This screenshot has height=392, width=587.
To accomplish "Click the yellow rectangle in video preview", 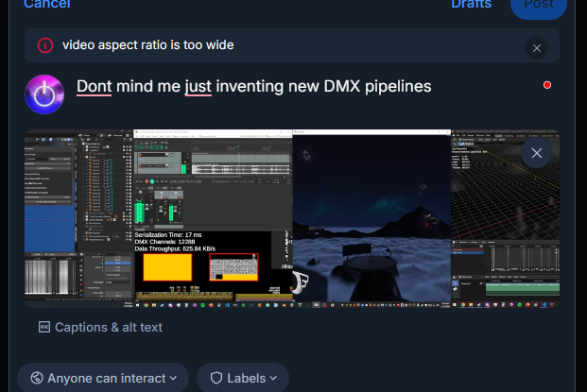I will (x=167, y=267).
